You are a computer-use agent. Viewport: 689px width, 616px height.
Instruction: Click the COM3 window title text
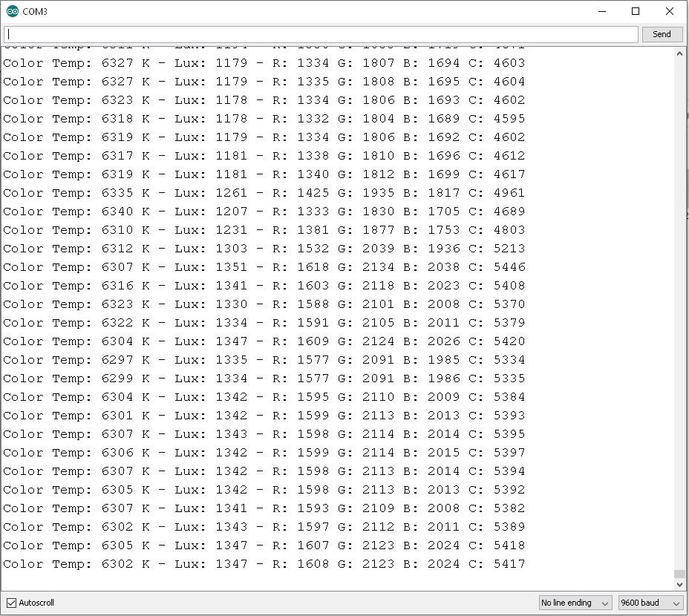(x=35, y=11)
